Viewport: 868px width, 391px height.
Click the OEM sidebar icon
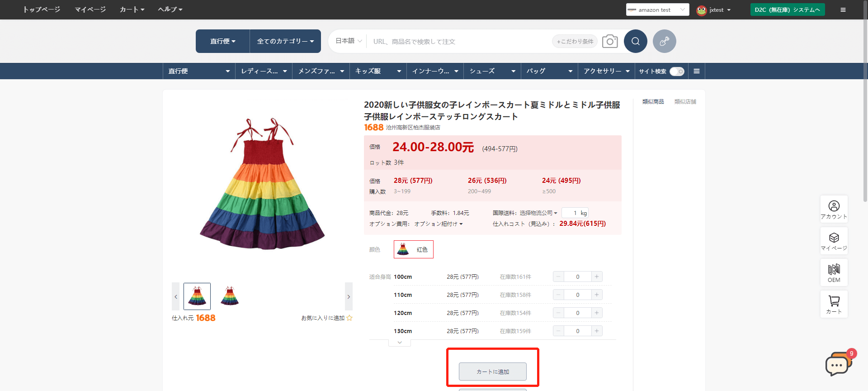(834, 272)
